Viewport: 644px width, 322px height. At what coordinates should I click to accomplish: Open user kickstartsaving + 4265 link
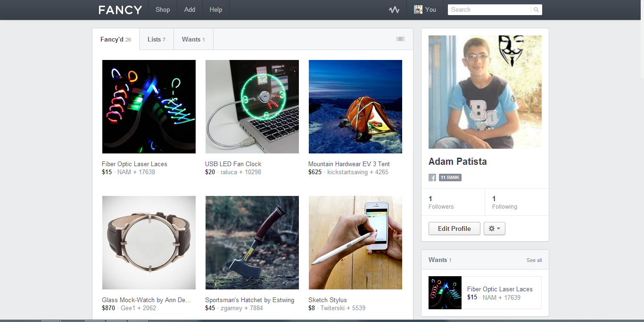pyautogui.click(x=358, y=172)
